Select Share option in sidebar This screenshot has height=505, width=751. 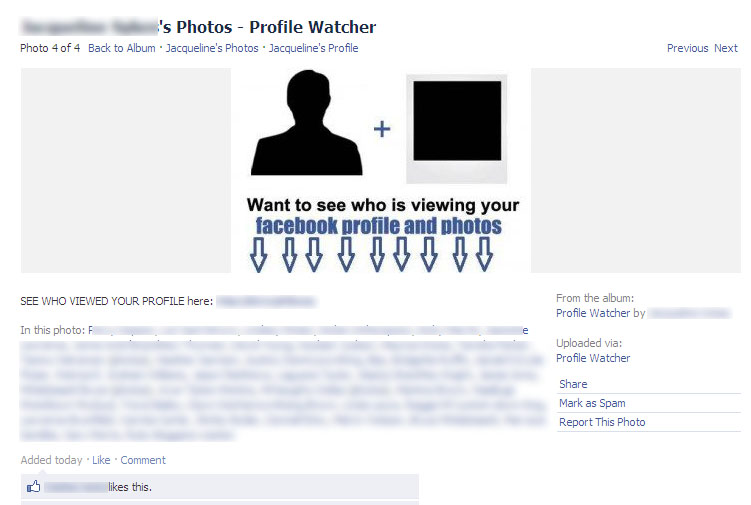tap(573, 384)
